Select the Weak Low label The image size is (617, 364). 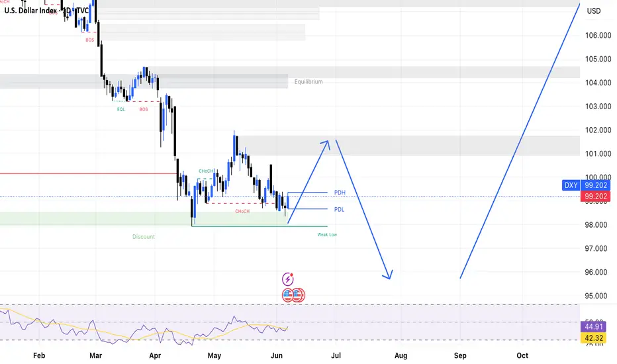click(327, 234)
